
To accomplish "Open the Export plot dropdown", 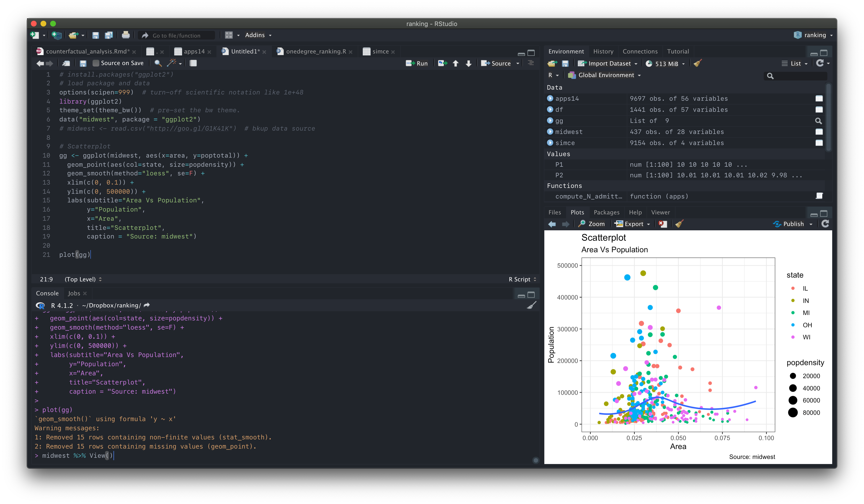I will [633, 224].
